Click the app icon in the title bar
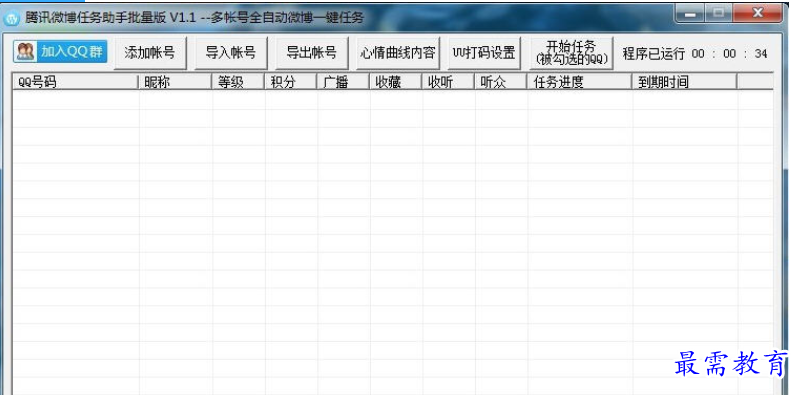 pos(12,19)
